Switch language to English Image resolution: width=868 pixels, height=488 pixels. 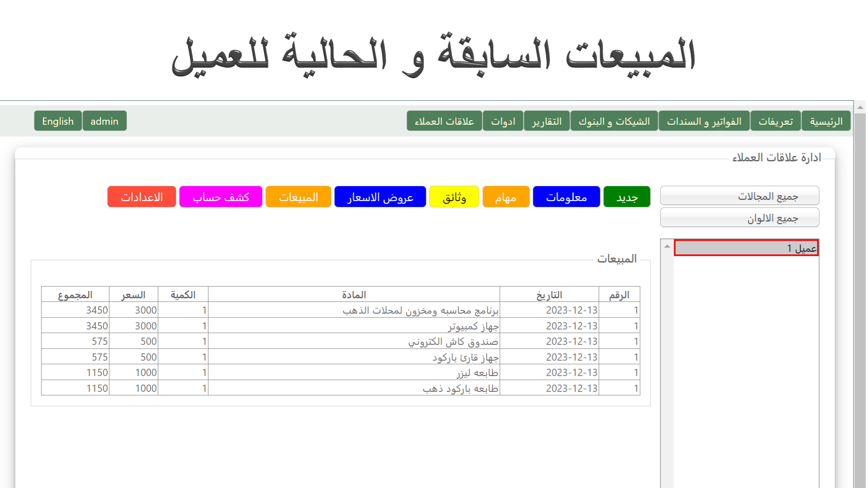[58, 121]
